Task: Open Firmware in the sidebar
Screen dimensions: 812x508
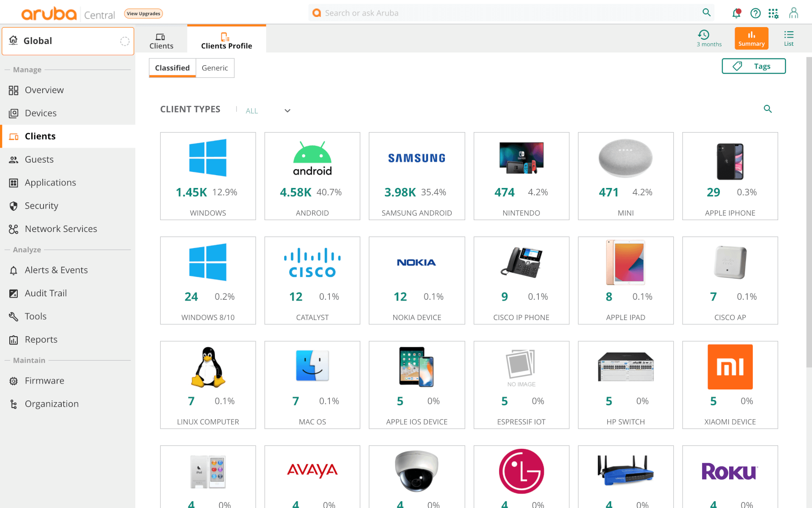Action: 68,381
